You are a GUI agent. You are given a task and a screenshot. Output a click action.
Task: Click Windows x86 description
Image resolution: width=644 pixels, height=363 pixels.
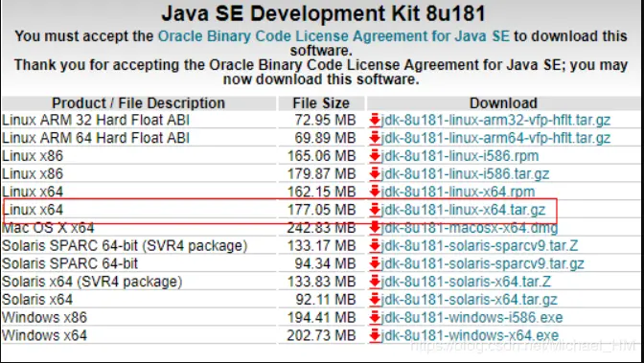pos(44,317)
